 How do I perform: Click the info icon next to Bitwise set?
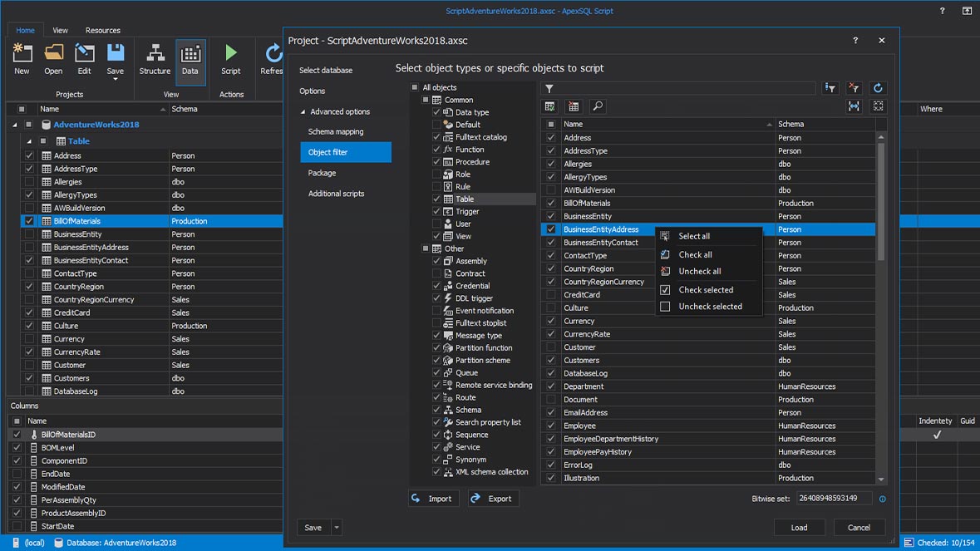coord(883,499)
